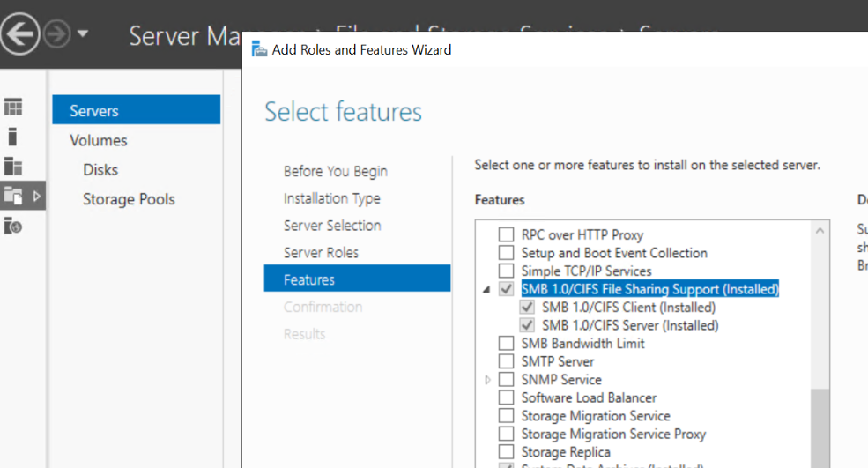Check the SNMP Service checkbox
The image size is (868, 468).
506,379
